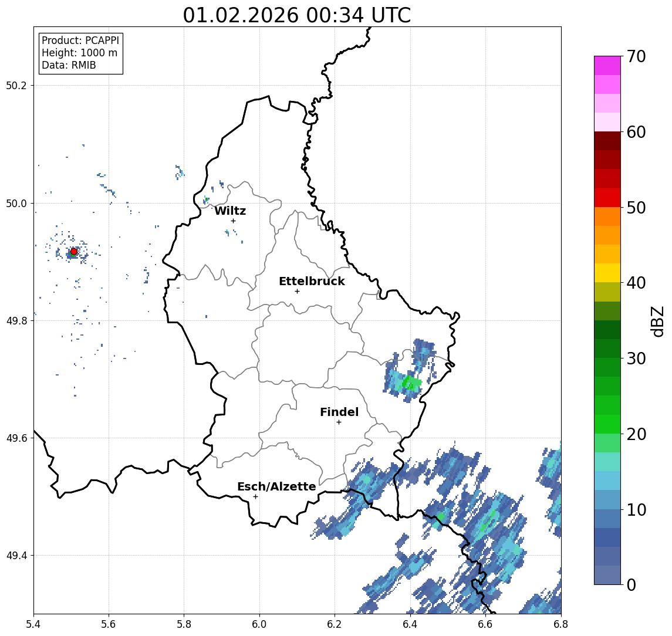Click longitude axis label 5.6
This screenshot has height=636, width=672.
[x=109, y=624]
